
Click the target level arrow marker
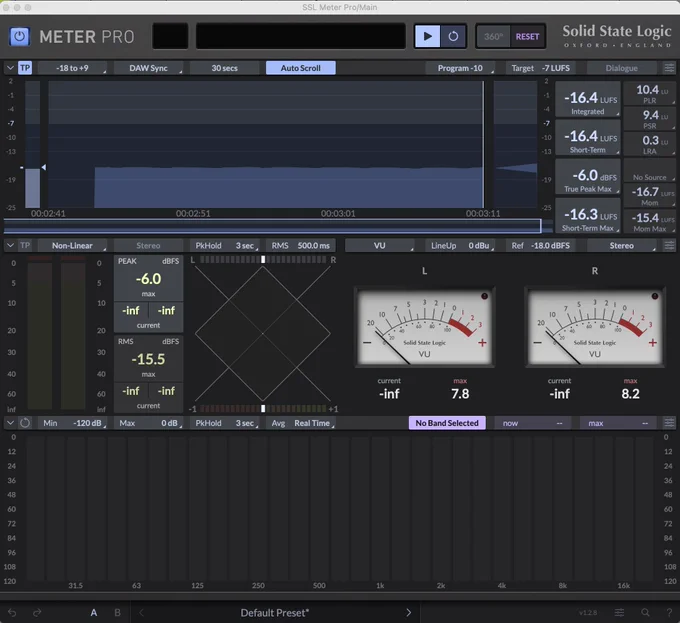coord(43,167)
